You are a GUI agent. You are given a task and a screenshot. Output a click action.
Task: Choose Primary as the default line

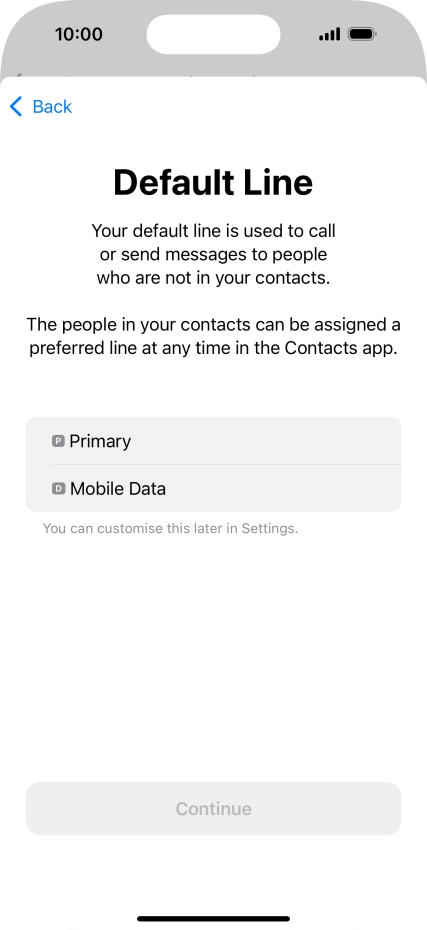coord(214,441)
